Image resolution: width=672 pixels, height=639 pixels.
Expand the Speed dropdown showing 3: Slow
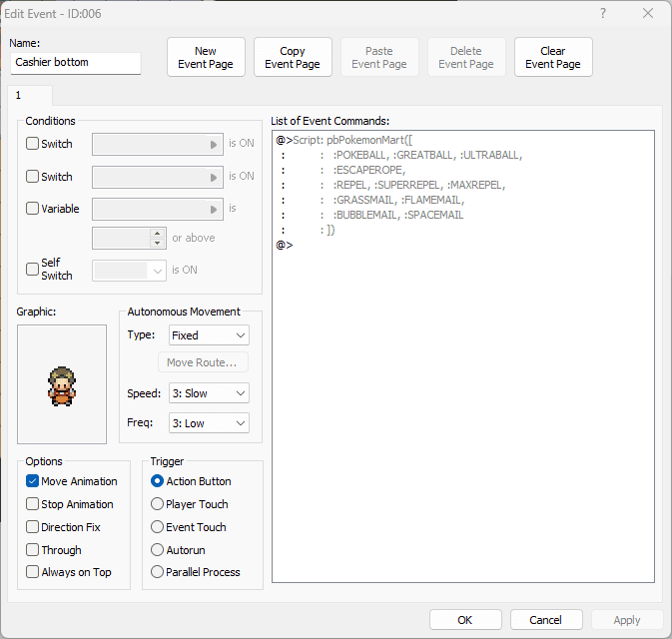pyautogui.click(x=209, y=393)
